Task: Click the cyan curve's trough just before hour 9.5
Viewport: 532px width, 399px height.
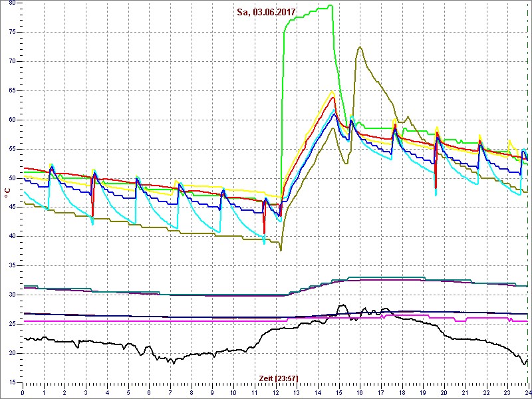Action: [219, 232]
